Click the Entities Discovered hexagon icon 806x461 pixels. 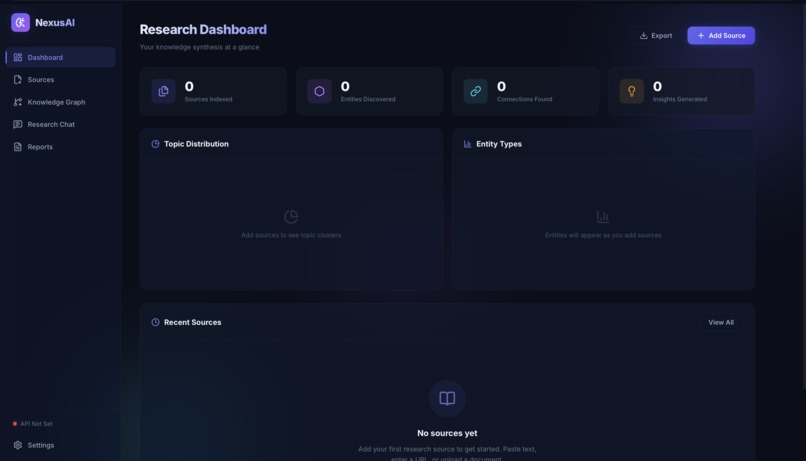pos(319,91)
